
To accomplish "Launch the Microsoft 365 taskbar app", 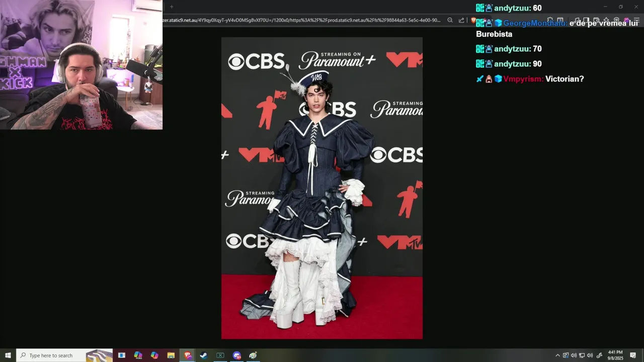I will coord(138,355).
